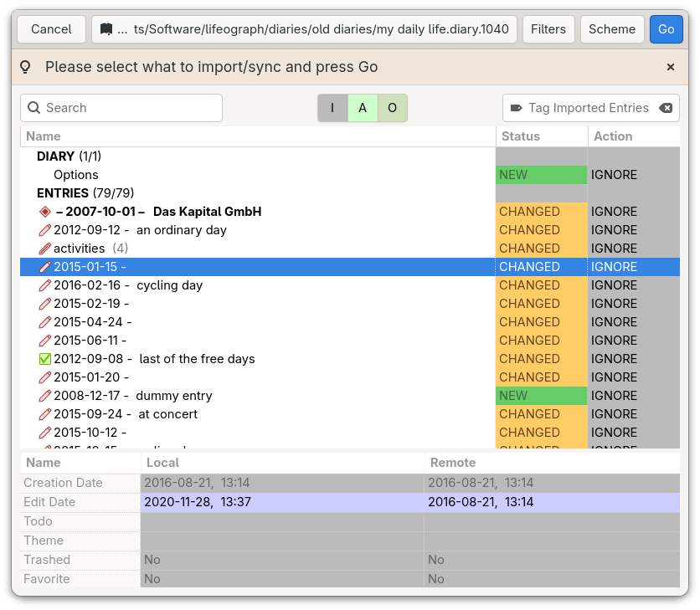This screenshot has width=700, height=610.
Task: Click the pencil icon of 2015-02-19 entry
Action: tap(44, 304)
